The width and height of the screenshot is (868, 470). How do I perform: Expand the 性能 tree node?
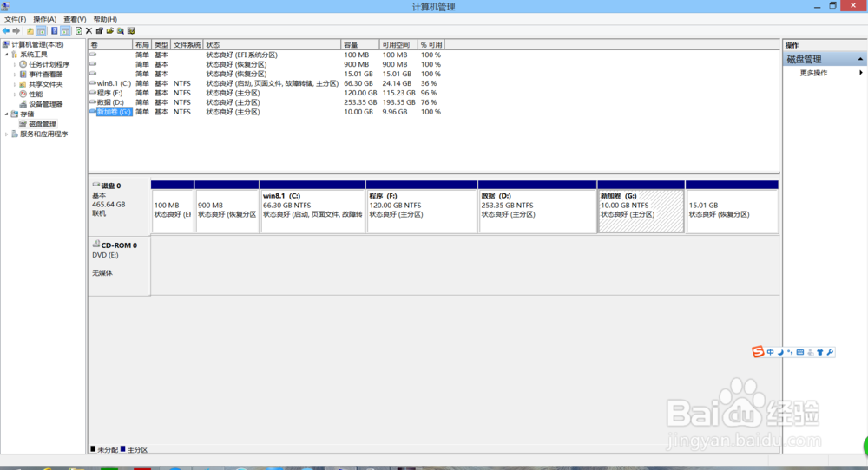pyautogui.click(x=15, y=94)
